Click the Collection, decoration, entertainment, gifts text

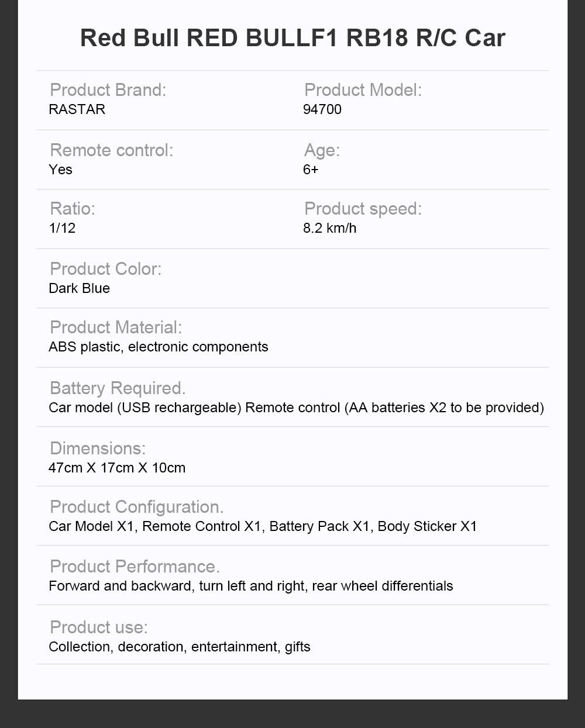point(180,647)
